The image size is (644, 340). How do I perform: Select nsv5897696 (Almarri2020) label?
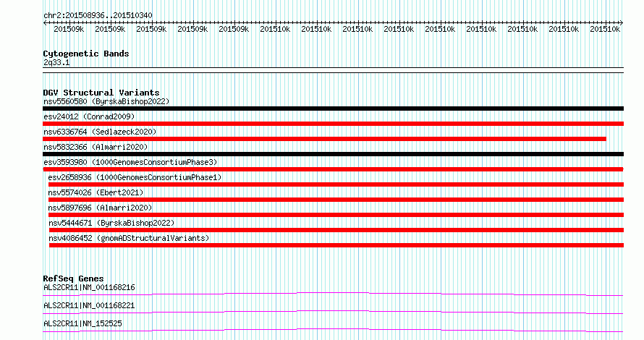coord(100,208)
